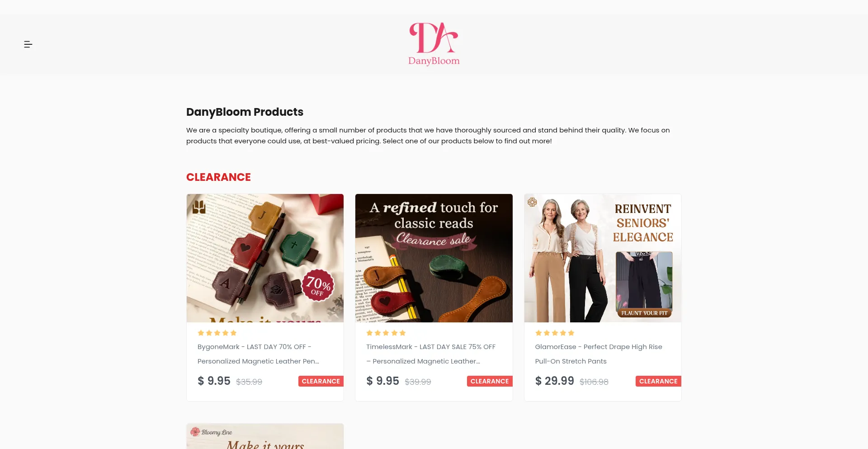
Task: Open the hamburger menu icon
Action: point(28,44)
